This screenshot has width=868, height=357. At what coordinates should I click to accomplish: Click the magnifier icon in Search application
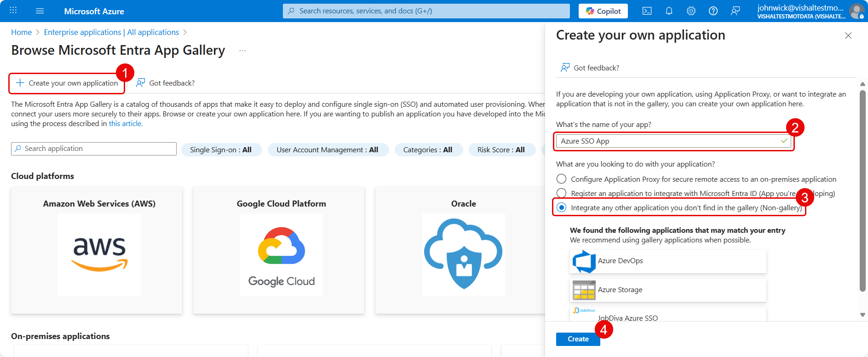(x=18, y=149)
